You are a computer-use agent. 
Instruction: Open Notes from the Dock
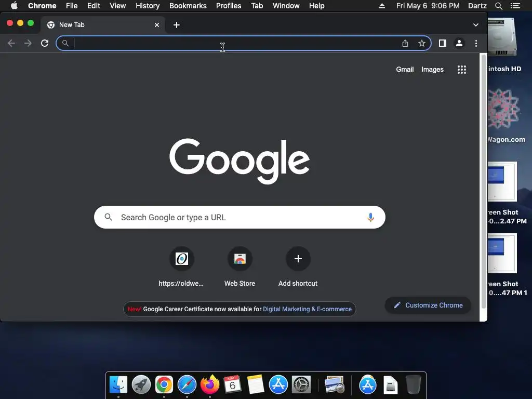[256, 385]
